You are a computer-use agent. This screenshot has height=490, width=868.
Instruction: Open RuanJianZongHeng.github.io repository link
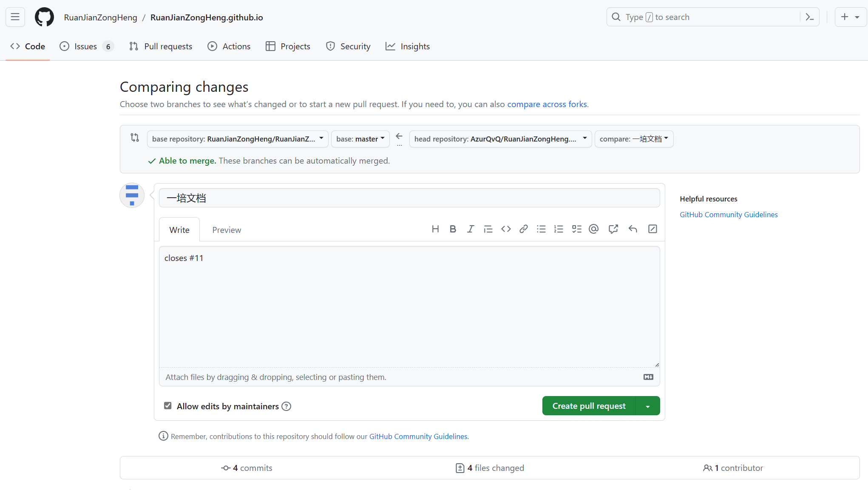tap(207, 17)
